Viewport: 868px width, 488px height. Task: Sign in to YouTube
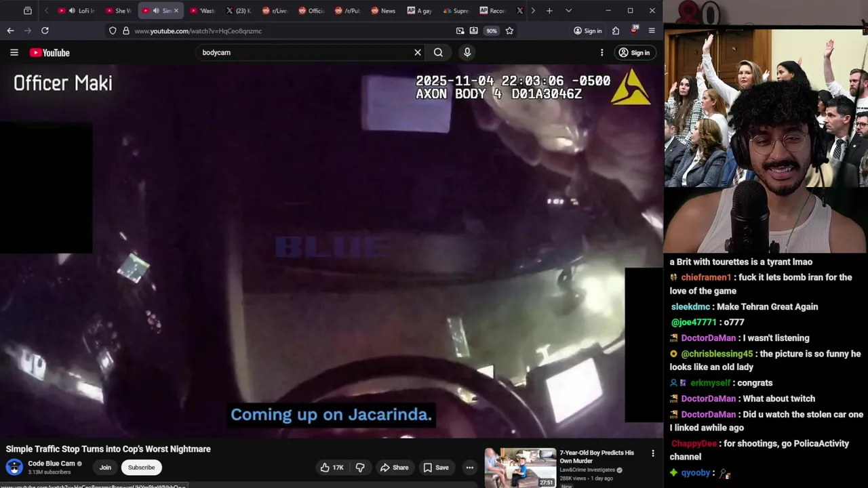634,52
